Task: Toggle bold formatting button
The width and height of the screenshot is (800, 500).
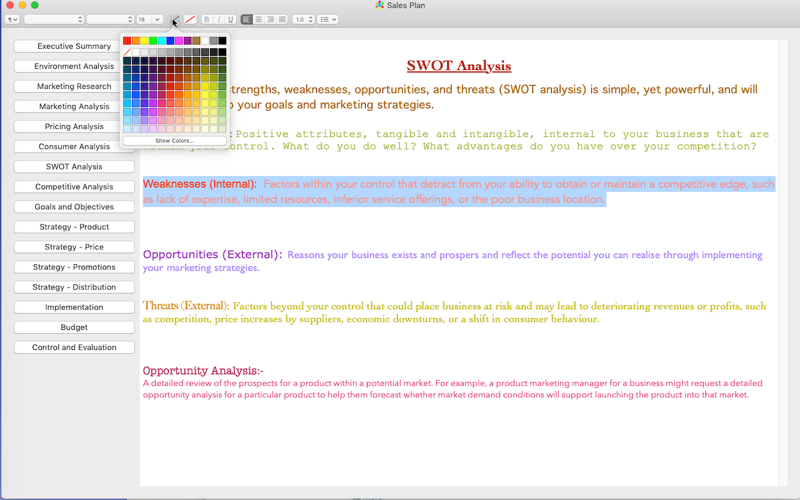Action: 207,19
